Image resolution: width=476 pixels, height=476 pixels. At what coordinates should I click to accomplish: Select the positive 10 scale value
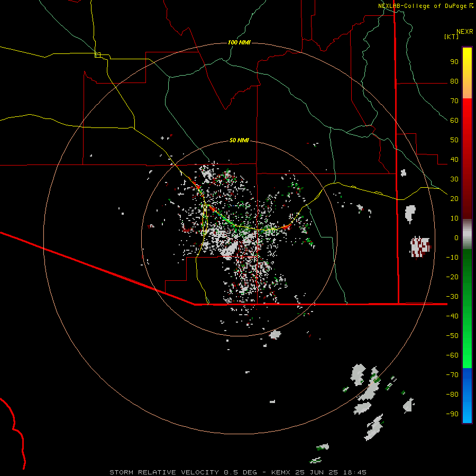tap(454, 218)
